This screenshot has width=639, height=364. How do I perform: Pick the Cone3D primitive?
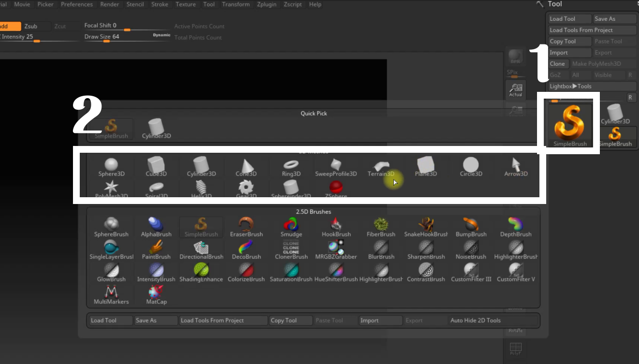click(246, 167)
